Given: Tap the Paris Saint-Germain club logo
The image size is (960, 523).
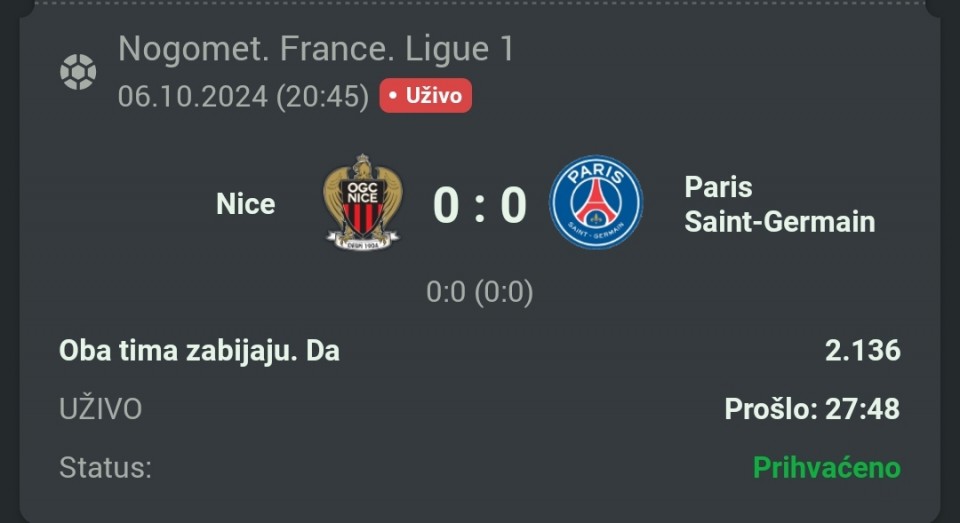Looking at the screenshot, I should 596,203.
